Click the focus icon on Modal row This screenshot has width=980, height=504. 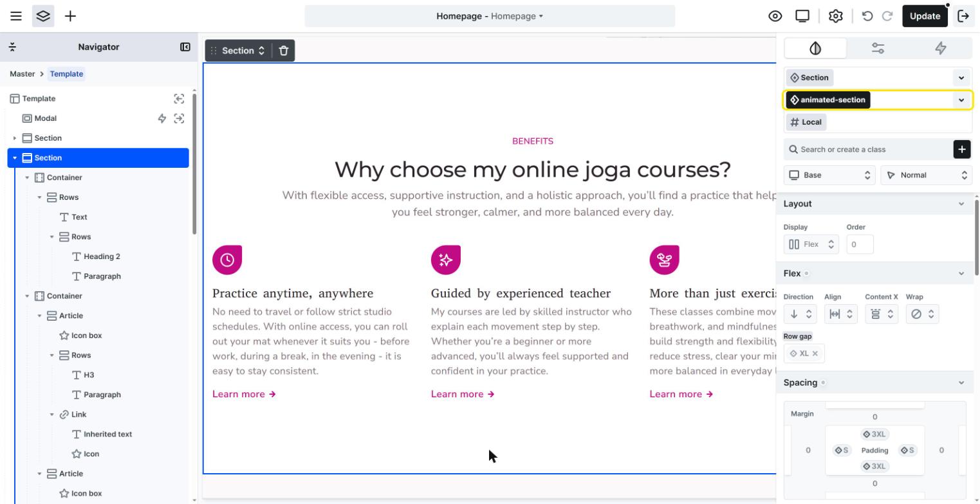[x=179, y=118]
